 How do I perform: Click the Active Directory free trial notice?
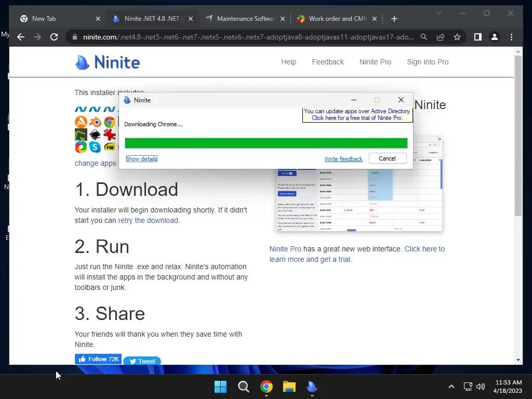(x=357, y=115)
